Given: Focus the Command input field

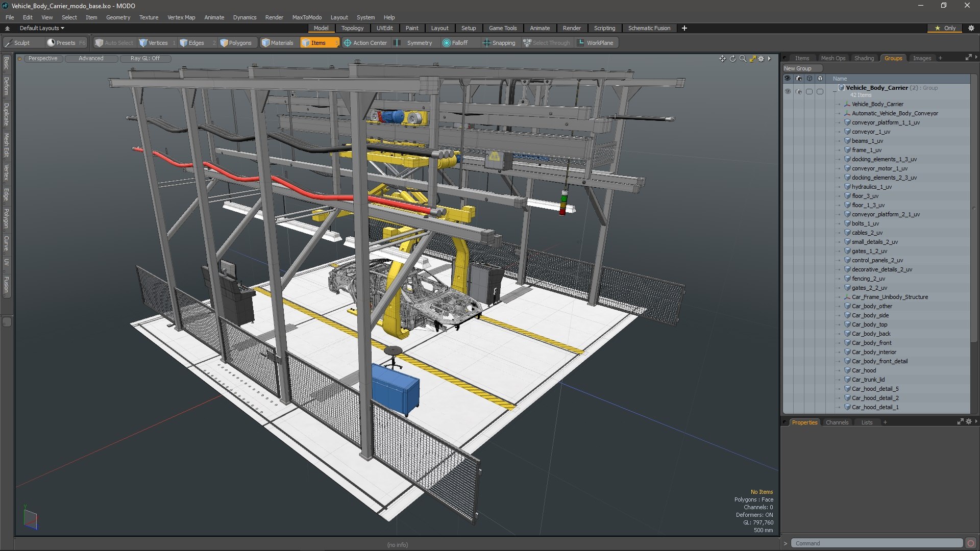Looking at the screenshot, I should pos(877,543).
